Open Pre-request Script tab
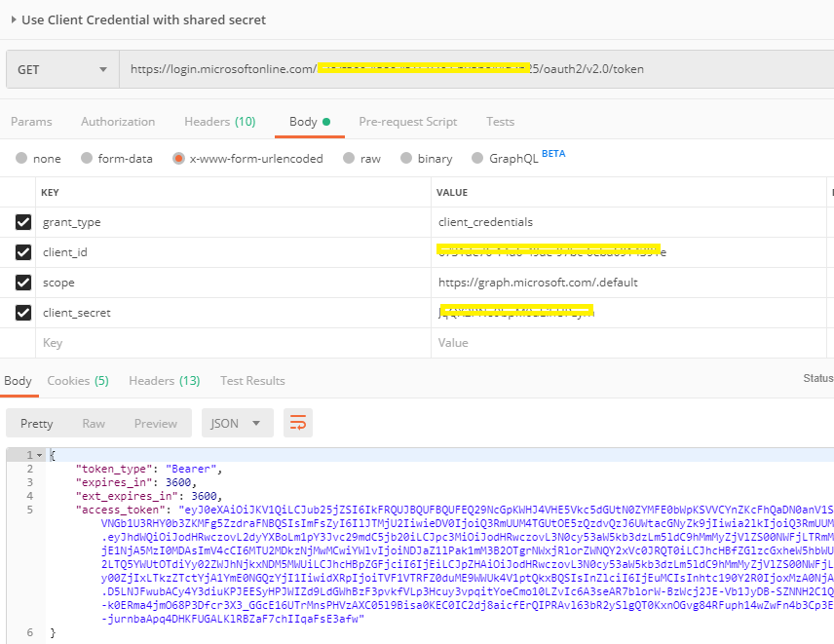This screenshot has height=644, width=834. coord(408,122)
